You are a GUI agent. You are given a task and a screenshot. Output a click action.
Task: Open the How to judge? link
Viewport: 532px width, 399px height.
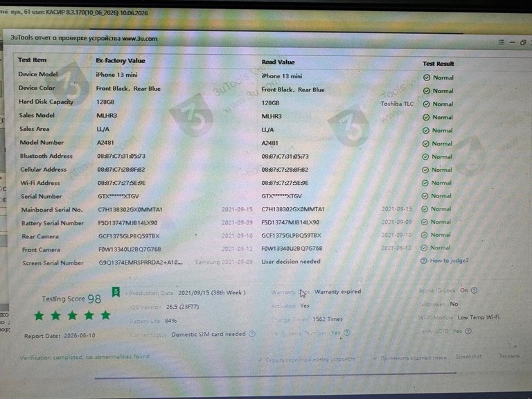(x=449, y=260)
